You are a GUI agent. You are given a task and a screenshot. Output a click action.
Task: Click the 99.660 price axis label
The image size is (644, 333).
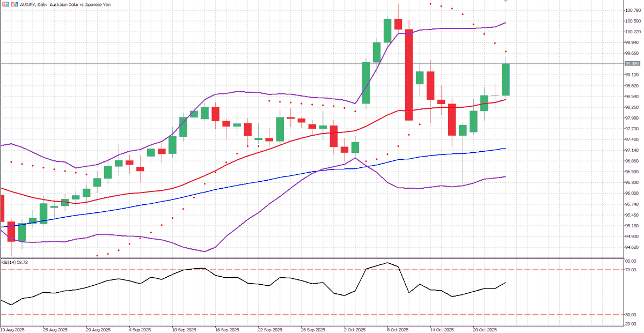point(632,53)
